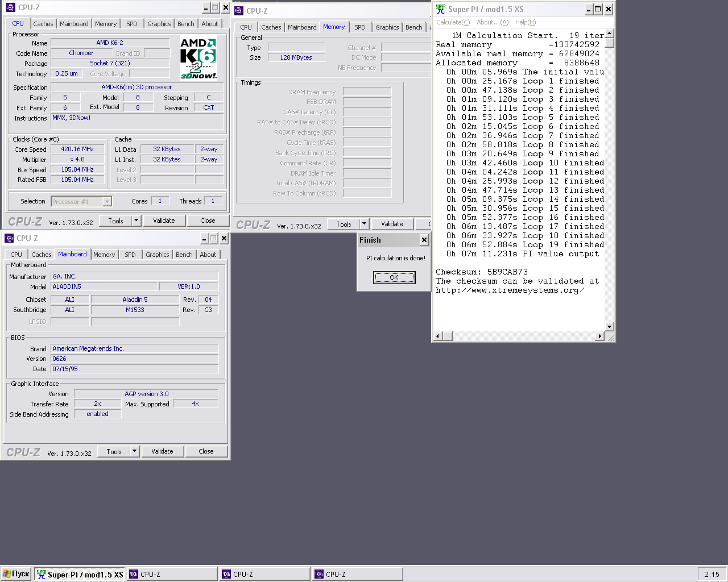Viewport: 728px width, 582px height.
Task: Open Memory tab in top-left CPU-Z window
Action: [106, 24]
